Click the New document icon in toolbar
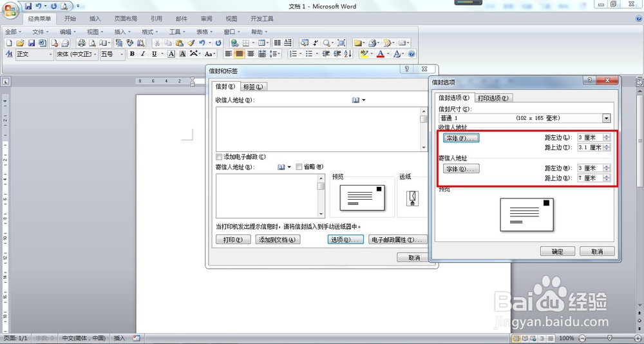Viewport: 644px width, 344px height. (x=9, y=43)
